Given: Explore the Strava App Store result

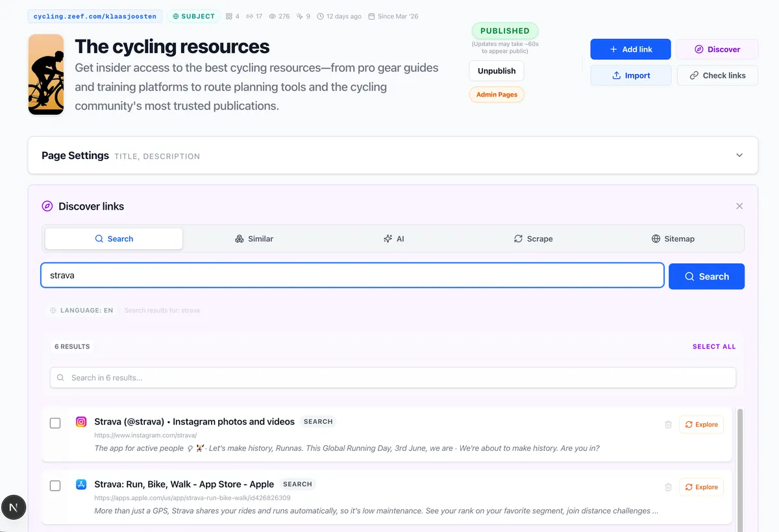Looking at the screenshot, I should click(x=701, y=487).
